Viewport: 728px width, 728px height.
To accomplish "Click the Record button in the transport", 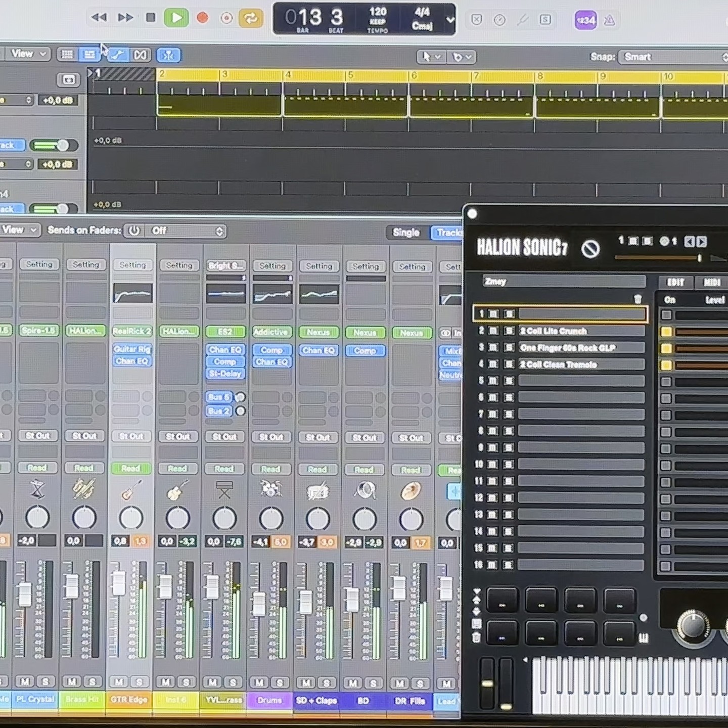I will [203, 18].
